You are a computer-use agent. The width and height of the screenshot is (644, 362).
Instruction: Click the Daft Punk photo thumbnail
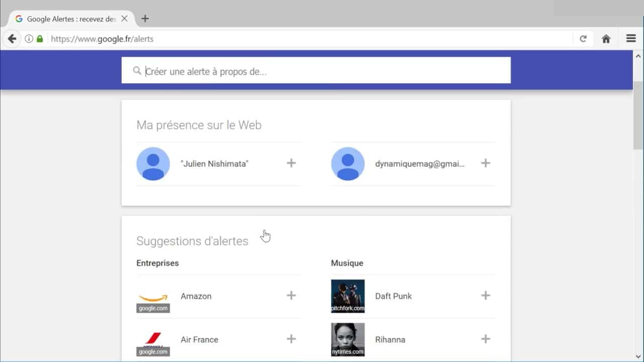click(x=348, y=296)
